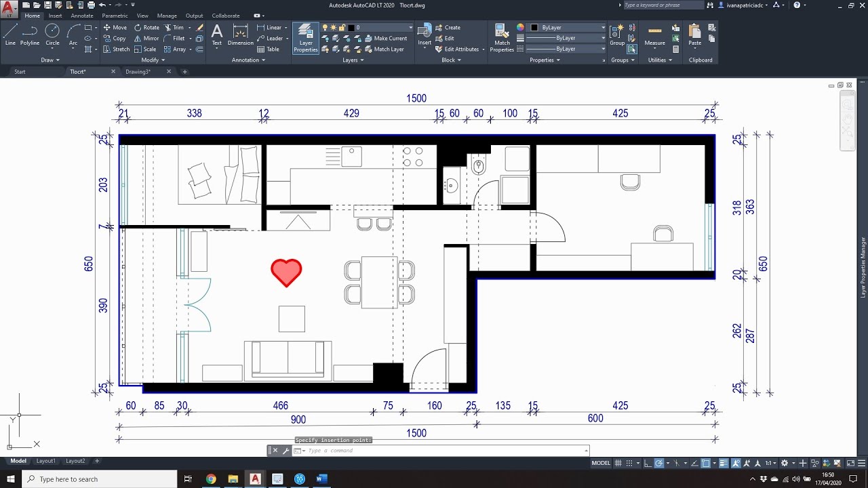Expand the Layers panel
The height and width of the screenshot is (488, 868).
coord(353,60)
